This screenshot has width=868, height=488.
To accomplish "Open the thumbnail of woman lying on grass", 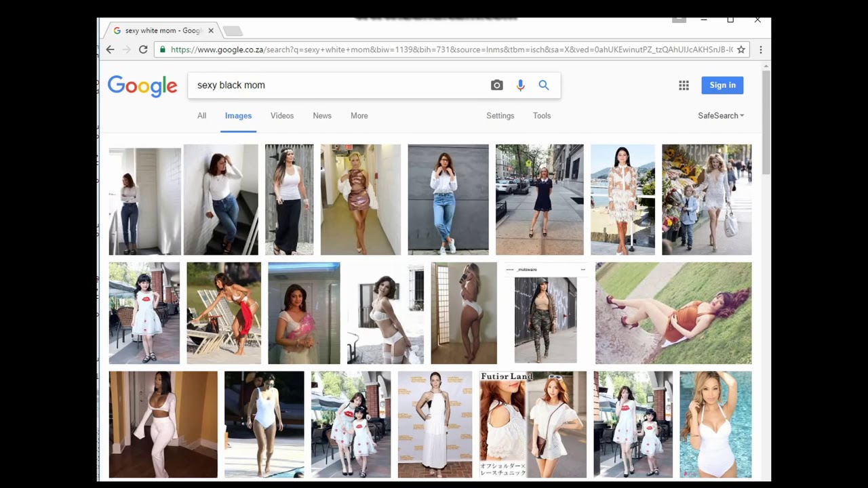I will coord(673,313).
